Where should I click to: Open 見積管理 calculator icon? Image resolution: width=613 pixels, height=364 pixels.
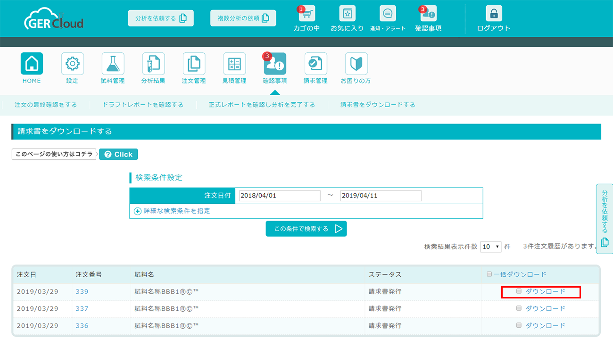point(234,64)
